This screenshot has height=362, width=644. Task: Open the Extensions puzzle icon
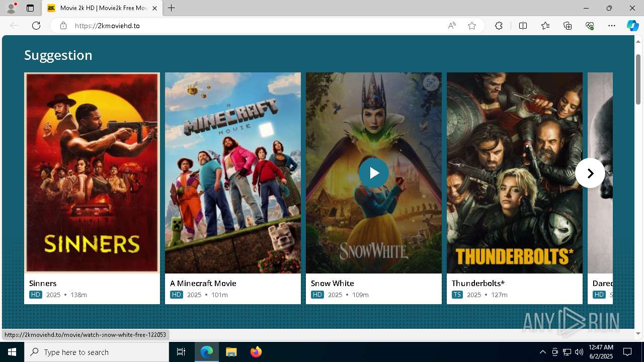[x=499, y=26]
